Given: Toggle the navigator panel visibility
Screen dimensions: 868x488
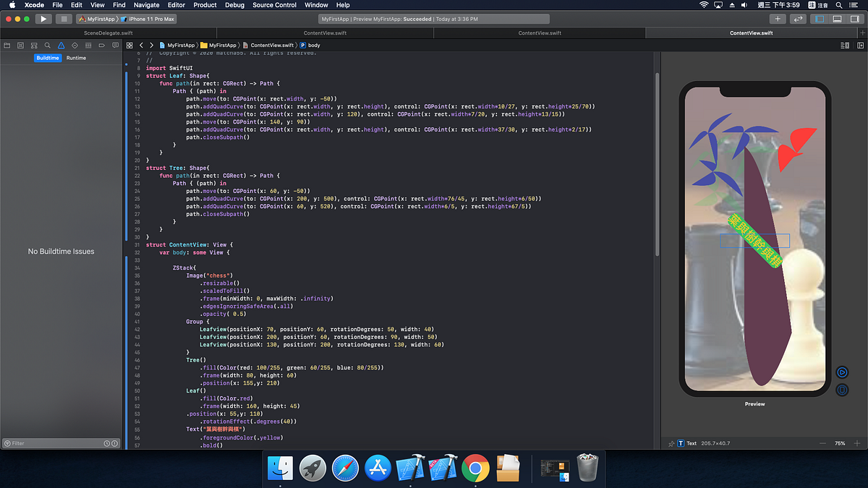Looking at the screenshot, I should 820,19.
